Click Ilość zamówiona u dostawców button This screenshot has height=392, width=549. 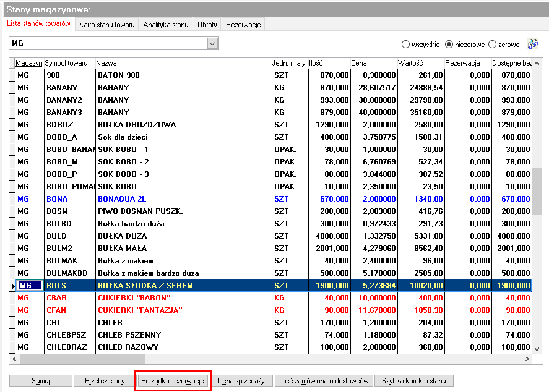click(x=324, y=381)
